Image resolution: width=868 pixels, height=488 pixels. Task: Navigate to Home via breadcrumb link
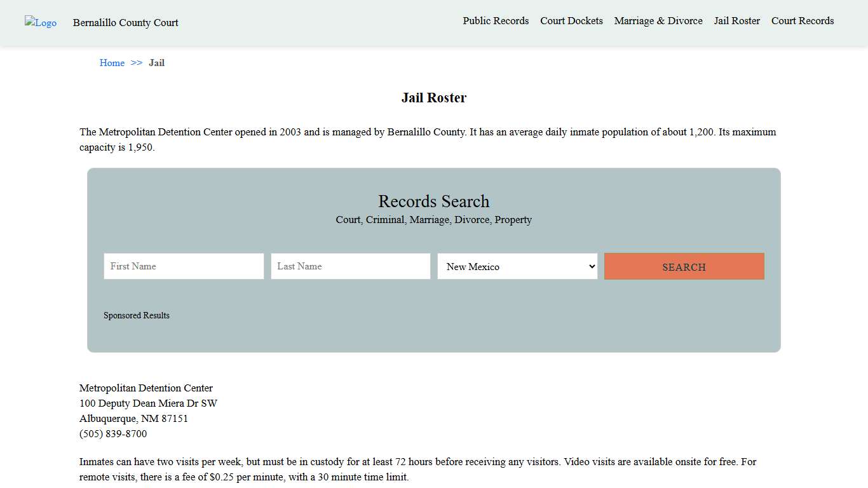tap(112, 63)
